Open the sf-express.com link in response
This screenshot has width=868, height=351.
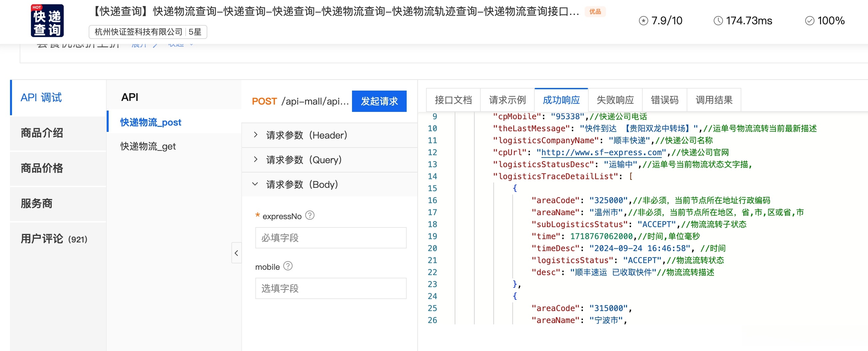point(601,153)
